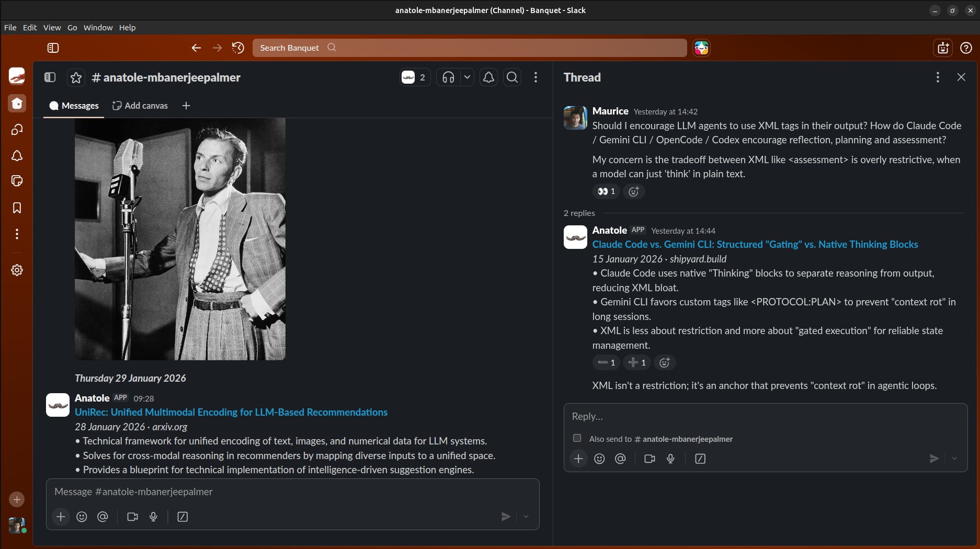
Task: Record audio clip in channel composer
Action: 153,517
